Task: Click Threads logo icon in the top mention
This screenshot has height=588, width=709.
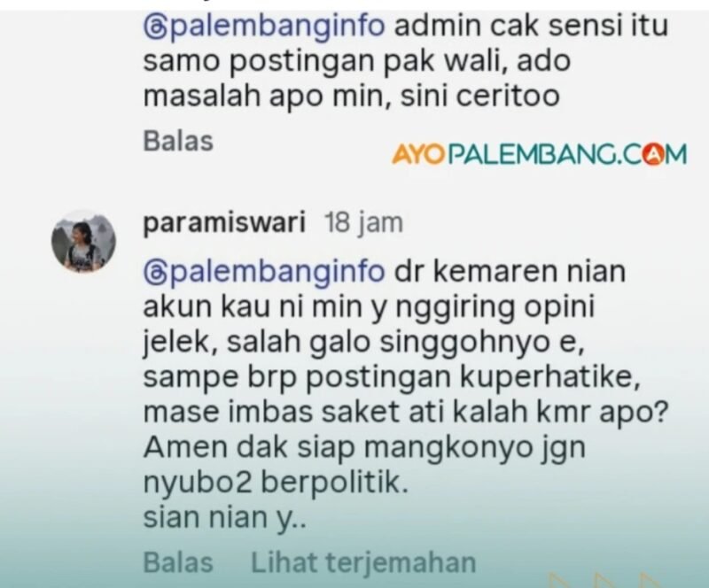Action: [155, 27]
